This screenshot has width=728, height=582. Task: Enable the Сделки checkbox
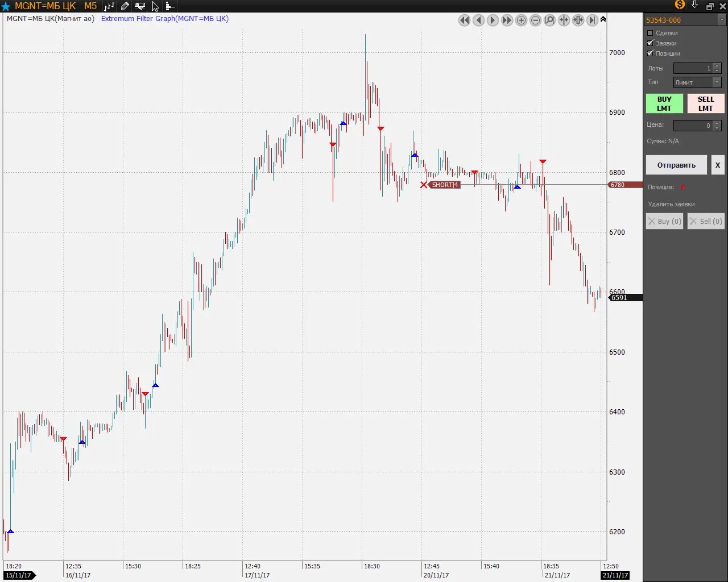coord(650,33)
